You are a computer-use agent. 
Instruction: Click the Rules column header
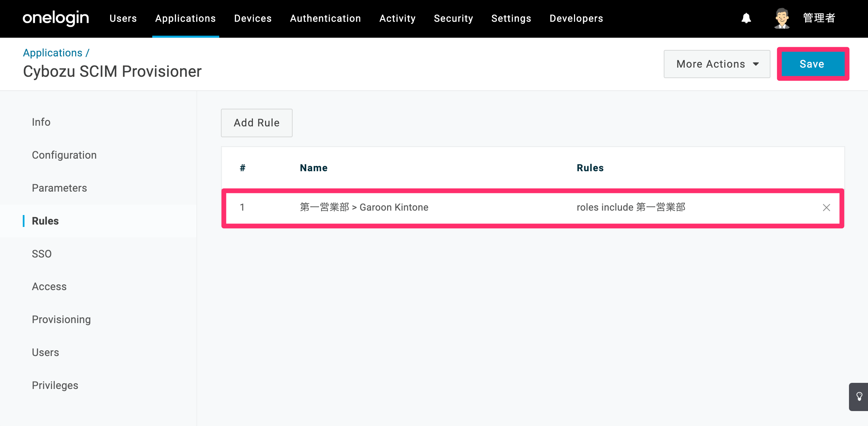tap(590, 168)
